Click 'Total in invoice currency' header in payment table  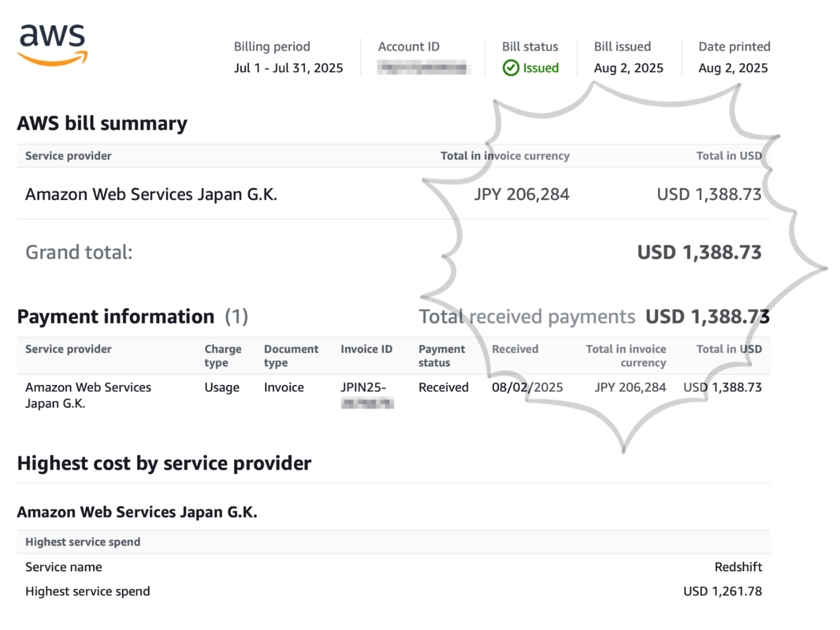click(x=626, y=356)
